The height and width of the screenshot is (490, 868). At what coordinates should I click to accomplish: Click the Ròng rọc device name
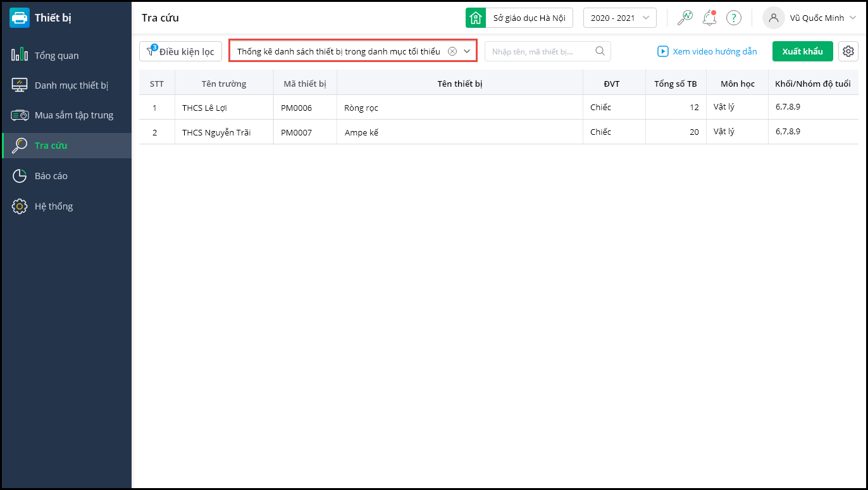(x=361, y=108)
